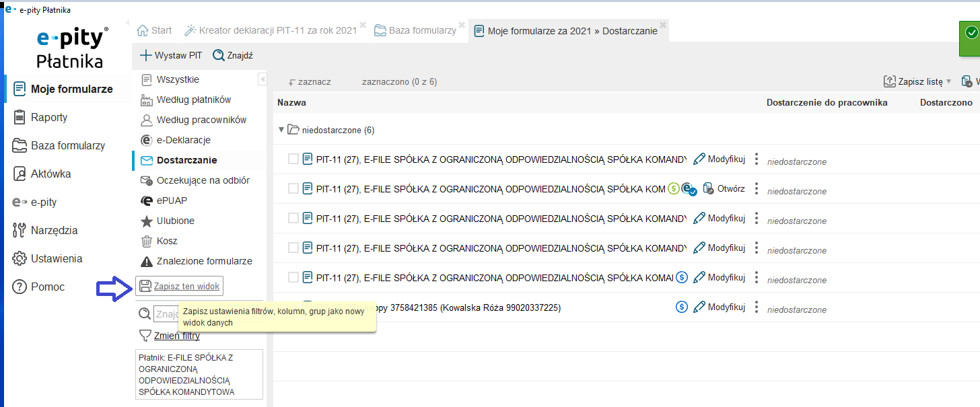Tick the checkbox of the fourth PIT-11 row

point(293,248)
